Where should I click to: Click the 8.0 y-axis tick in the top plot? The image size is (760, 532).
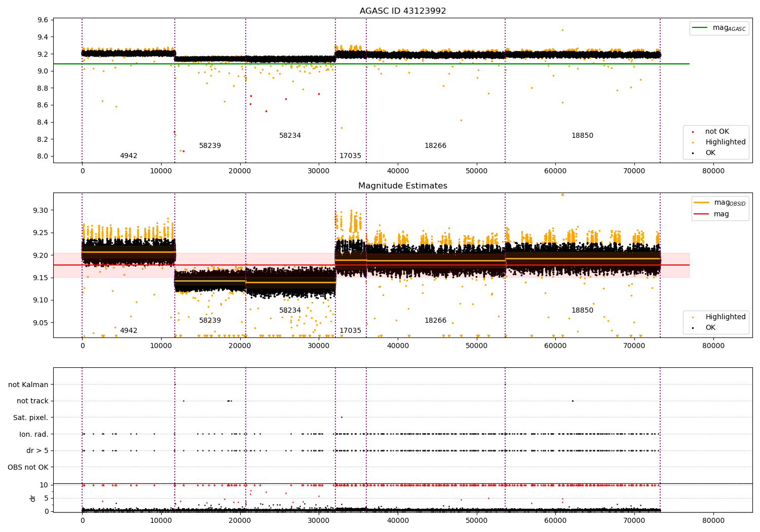click(x=43, y=157)
